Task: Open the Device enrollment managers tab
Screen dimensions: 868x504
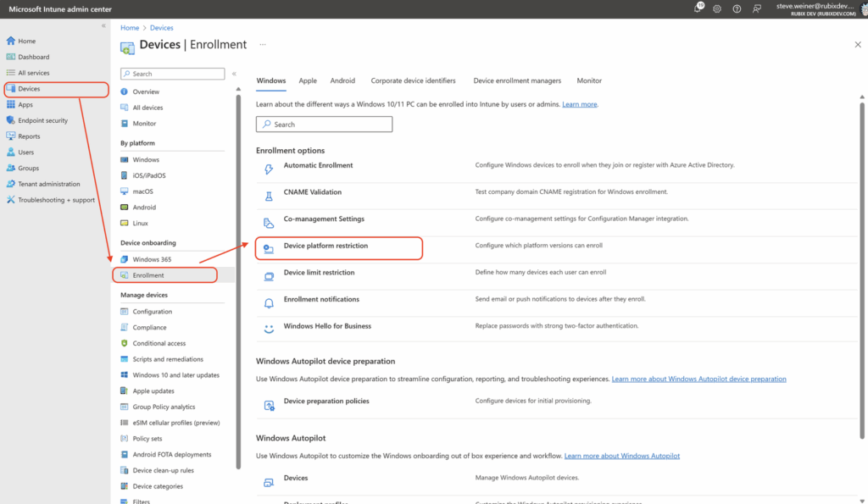Action: (517, 80)
